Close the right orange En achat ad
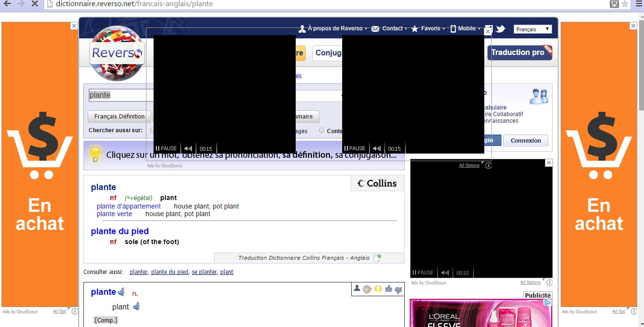Viewport: 644px width, 327px height. (x=634, y=26)
